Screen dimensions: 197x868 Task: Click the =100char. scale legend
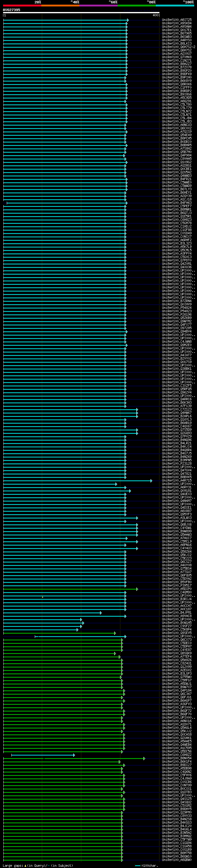pyautogui.click(x=146, y=865)
